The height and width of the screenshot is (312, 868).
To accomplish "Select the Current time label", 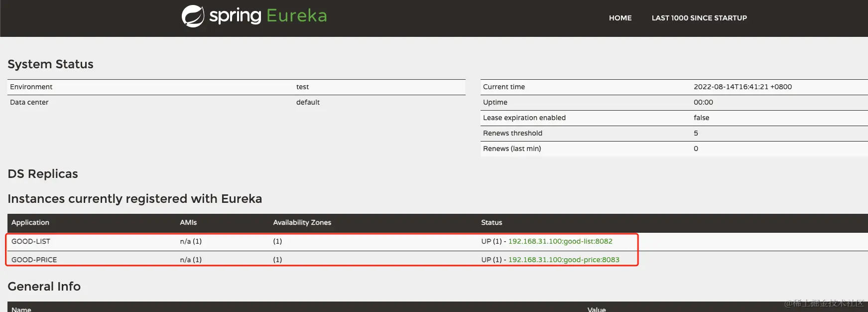I will (x=504, y=87).
